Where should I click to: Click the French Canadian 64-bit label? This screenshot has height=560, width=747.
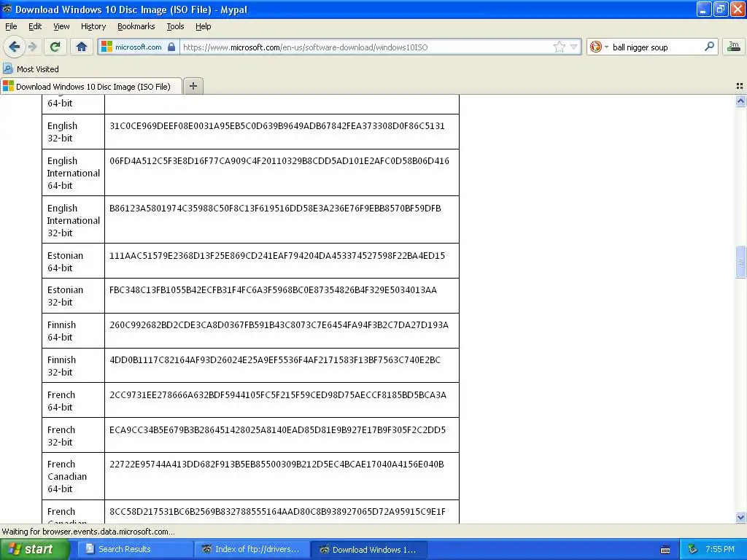click(66, 476)
